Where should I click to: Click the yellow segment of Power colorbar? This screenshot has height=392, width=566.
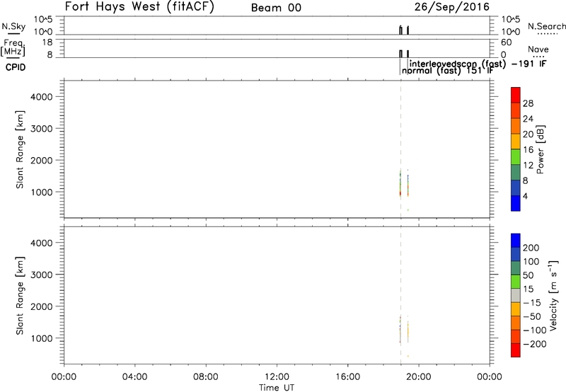[x=516, y=141]
